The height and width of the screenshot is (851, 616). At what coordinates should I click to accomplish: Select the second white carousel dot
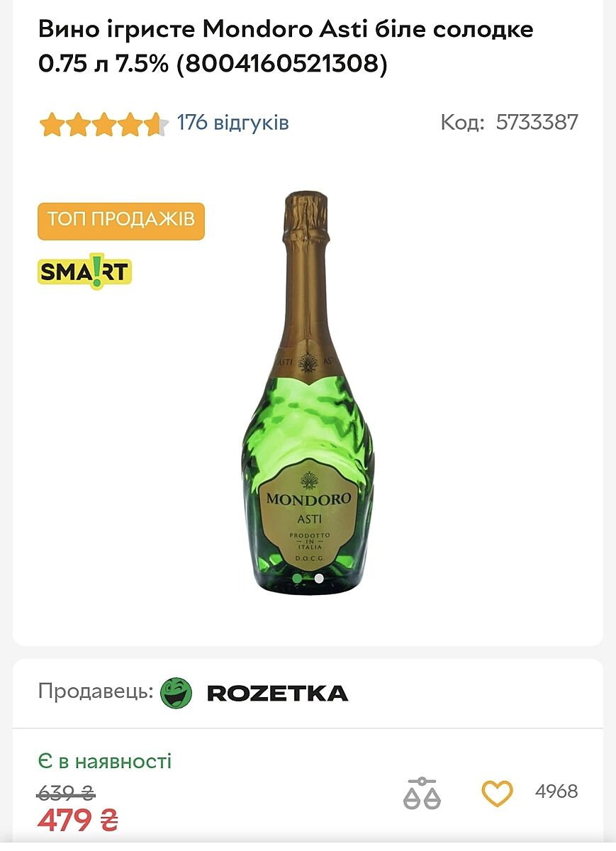(x=319, y=578)
